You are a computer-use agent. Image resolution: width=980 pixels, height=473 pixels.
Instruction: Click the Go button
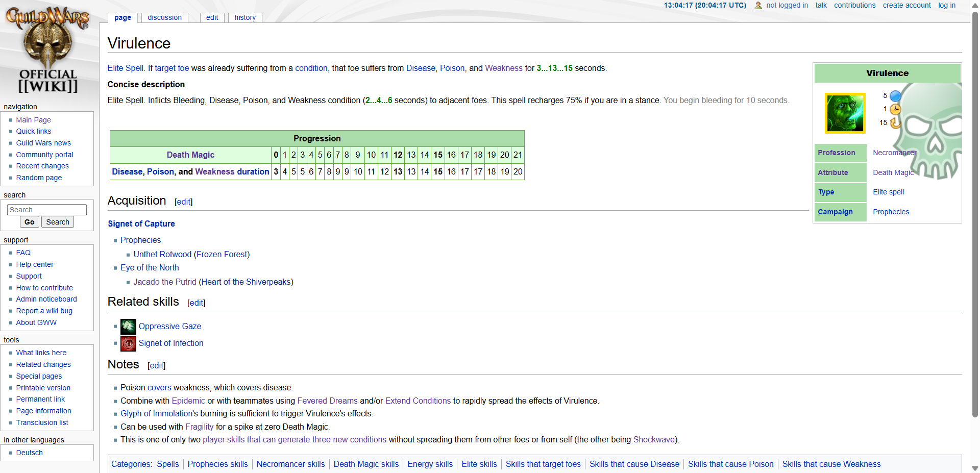(x=30, y=222)
